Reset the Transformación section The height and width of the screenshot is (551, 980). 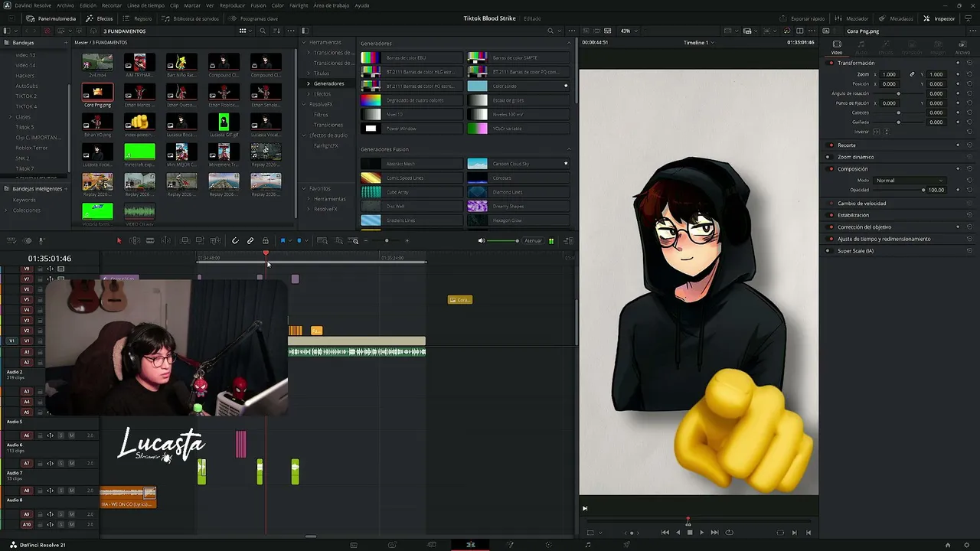(x=969, y=63)
